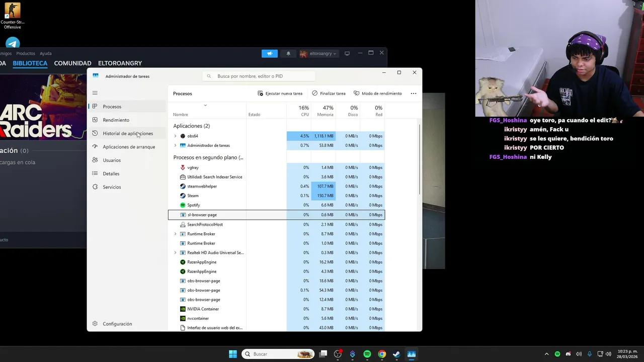
Task: Select sl-browser-page process row
Action: tap(276, 215)
